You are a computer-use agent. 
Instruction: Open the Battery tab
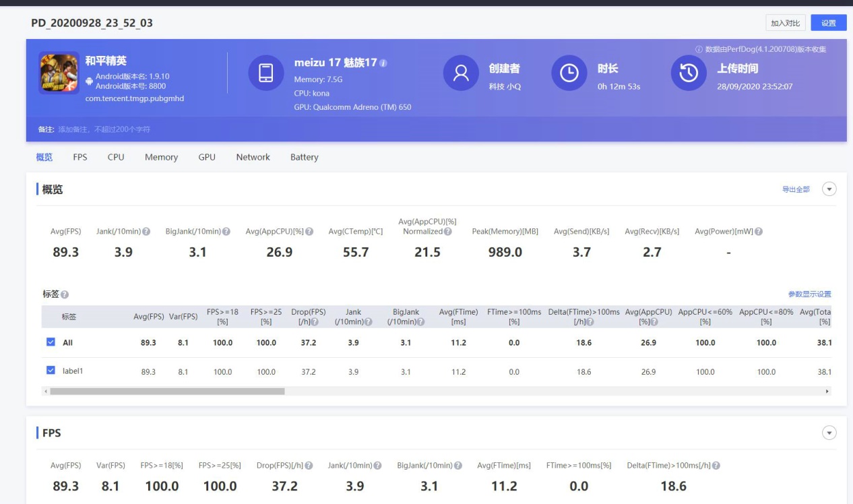(304, 157)
